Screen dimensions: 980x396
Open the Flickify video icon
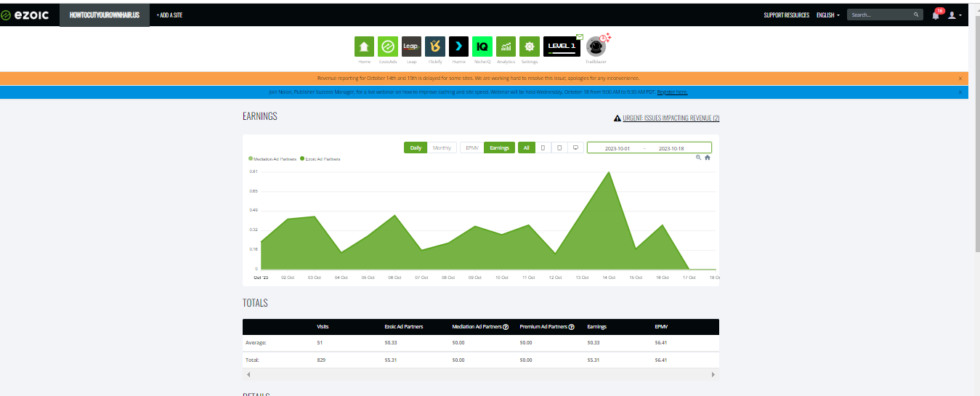[x=435, y=47]
